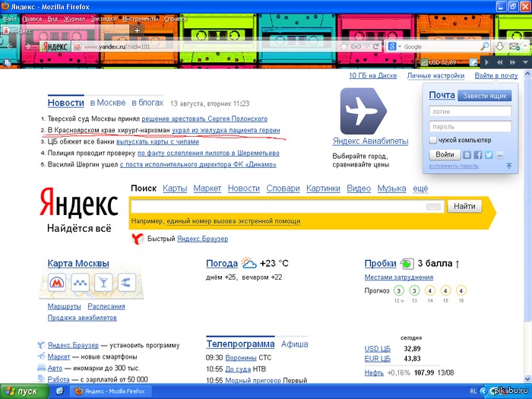Click the taxi icon in Moscow map
Viewport: 532px width, 399px height.
(80, 282)
